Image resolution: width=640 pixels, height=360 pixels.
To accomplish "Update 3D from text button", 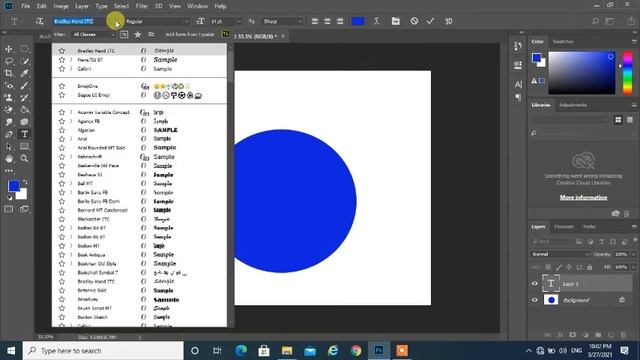I will (x=449, y=21).
